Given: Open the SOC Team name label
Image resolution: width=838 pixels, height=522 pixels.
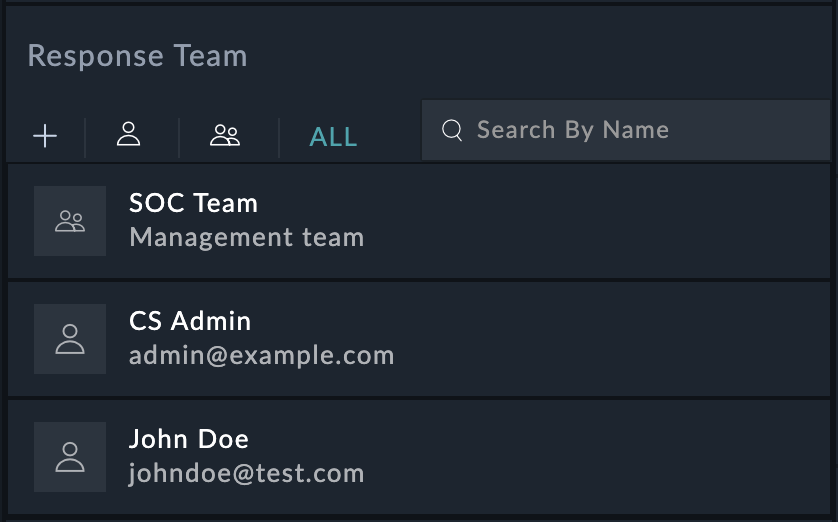Looking at the screenshot, I should (193, 203).
